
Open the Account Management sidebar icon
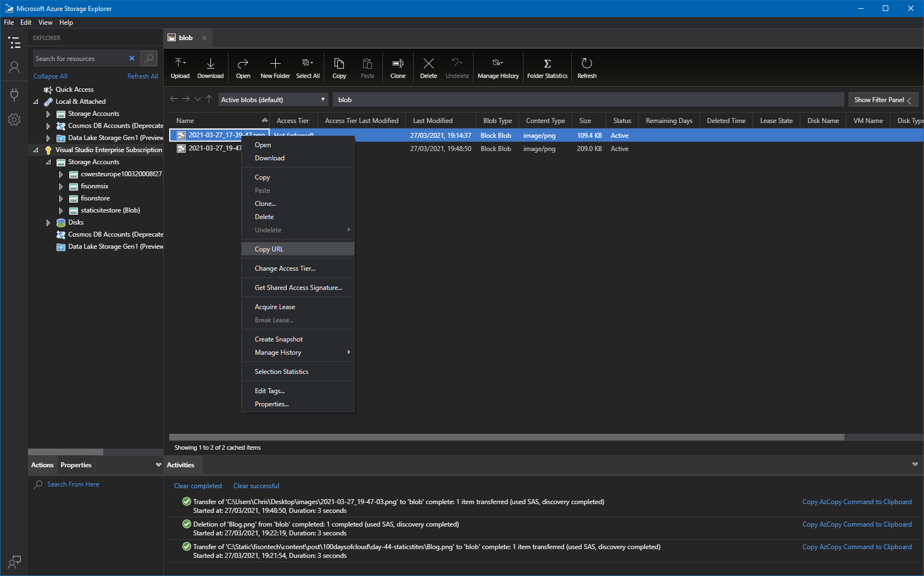tap(14, 67)
